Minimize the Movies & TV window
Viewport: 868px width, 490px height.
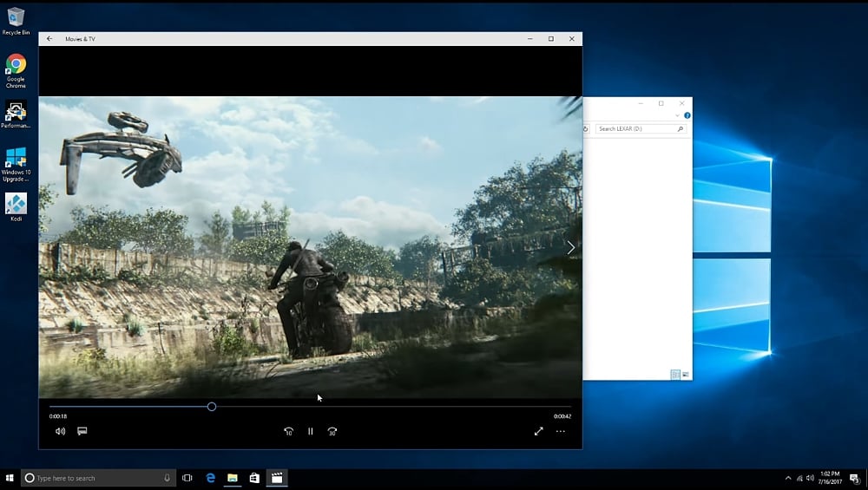click(529, 39)
